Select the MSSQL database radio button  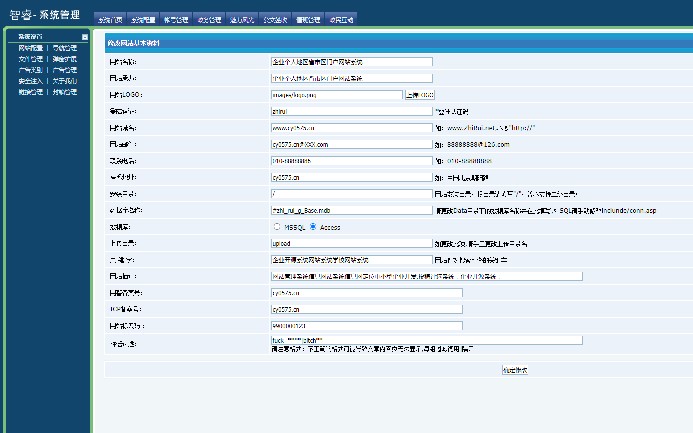pos(277,227)
